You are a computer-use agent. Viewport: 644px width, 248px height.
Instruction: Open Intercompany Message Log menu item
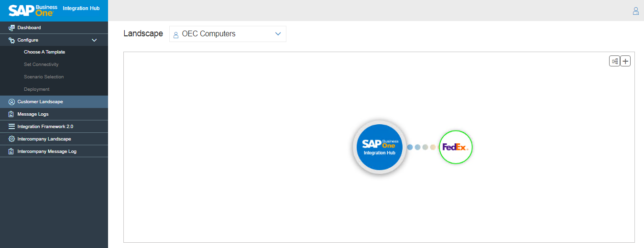(x=47, y=151)
